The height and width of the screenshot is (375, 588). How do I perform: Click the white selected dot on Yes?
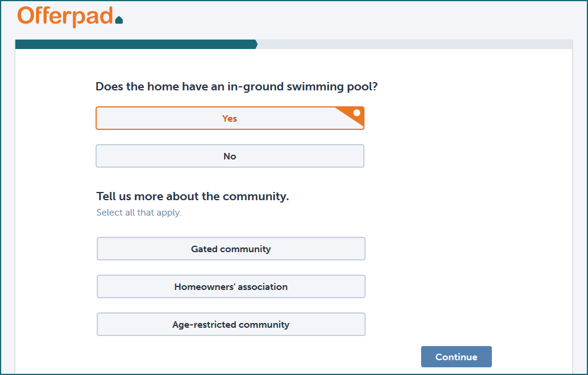click(x=357, y=113)
